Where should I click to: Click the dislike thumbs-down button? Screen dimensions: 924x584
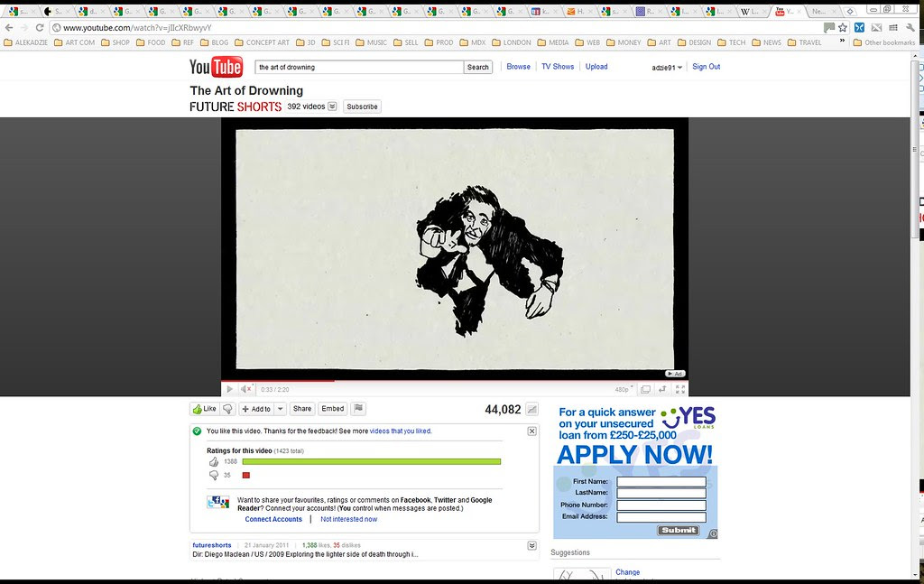pyautogui.click(x=227, y=409)
